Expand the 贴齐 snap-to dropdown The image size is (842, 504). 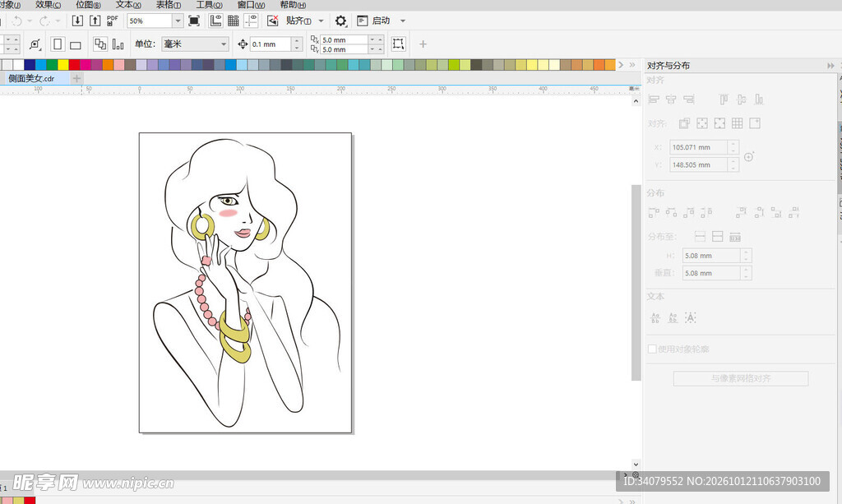pos(322,21)
